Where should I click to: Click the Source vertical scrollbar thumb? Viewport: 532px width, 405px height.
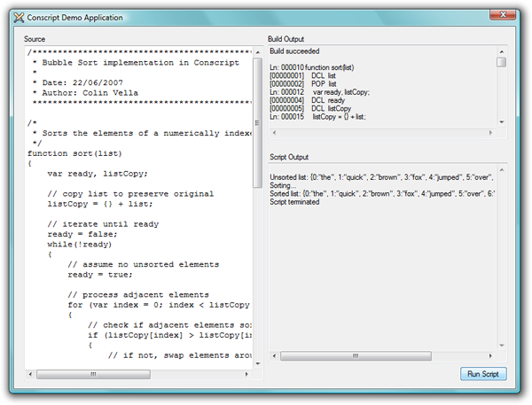258,123
